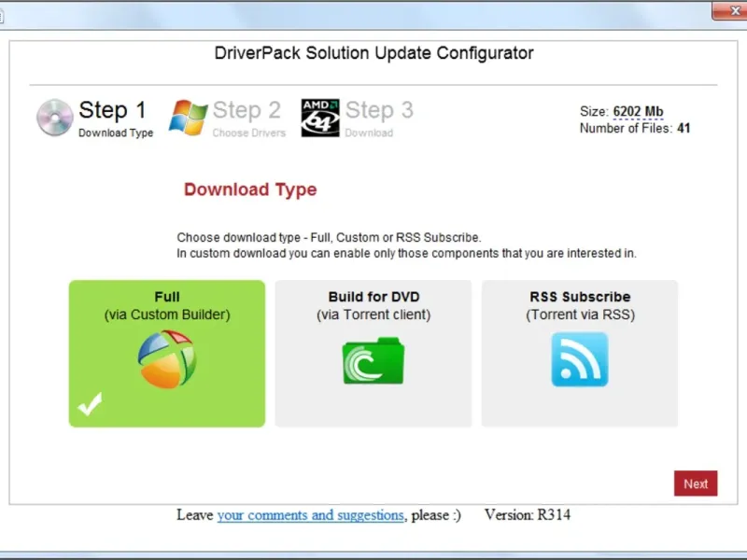Select RSS Subscribe Torrent via RSS option
Screen dimensions: 747x560
580,354
